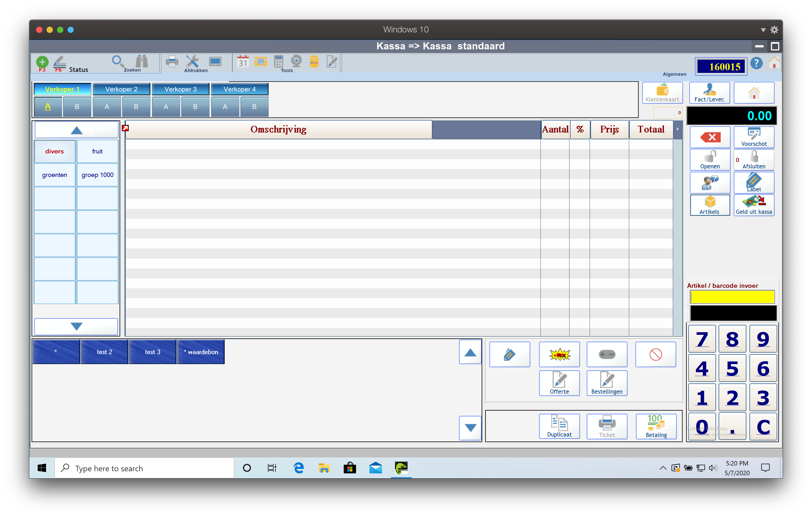Click the red delete X icon
Screen dimensions: 812x517
pos(710,137)
